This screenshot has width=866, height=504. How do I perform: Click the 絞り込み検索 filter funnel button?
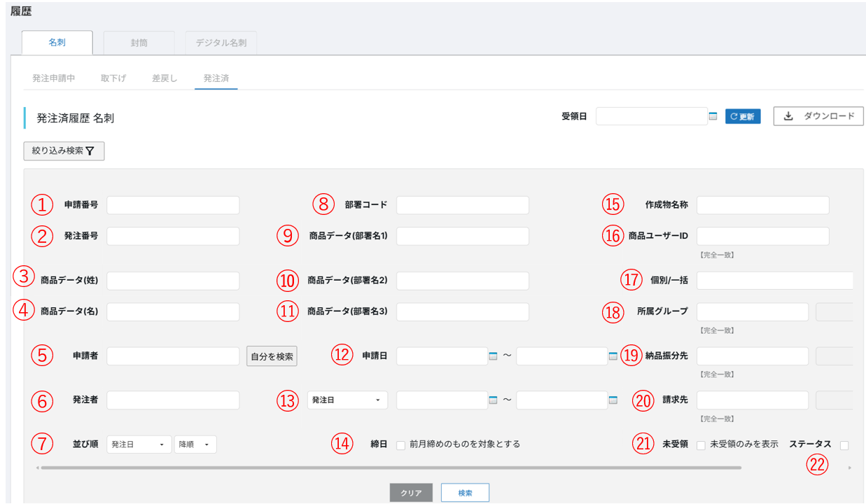64,150
